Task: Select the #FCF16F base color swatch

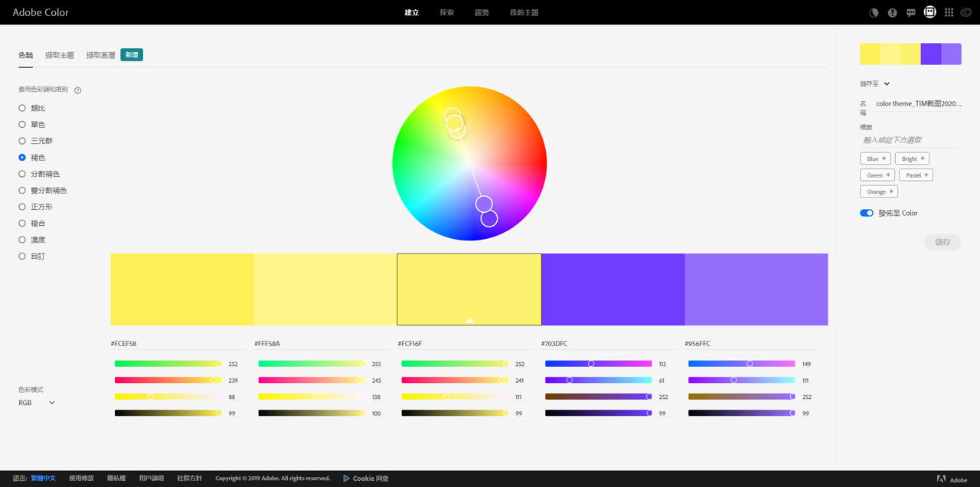Action: pyautogui.click(x=469, y=289)
